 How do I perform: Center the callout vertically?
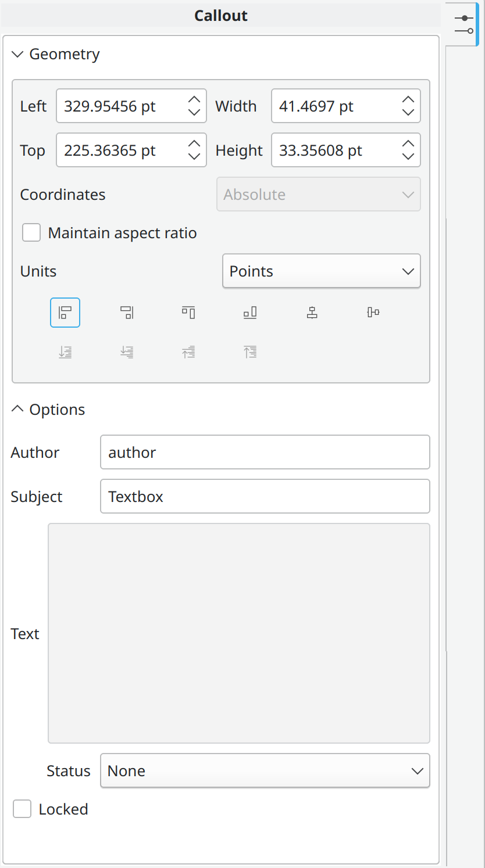[372, 312]
